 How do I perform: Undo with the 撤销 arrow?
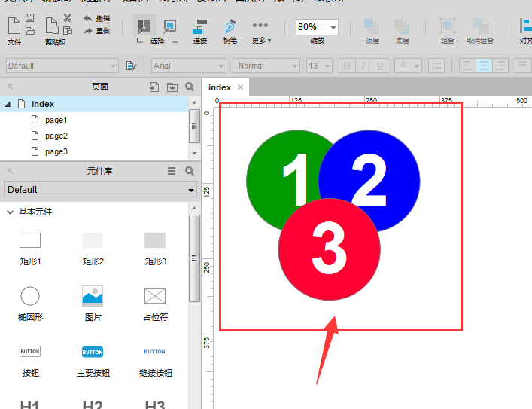tap(97, 18)
